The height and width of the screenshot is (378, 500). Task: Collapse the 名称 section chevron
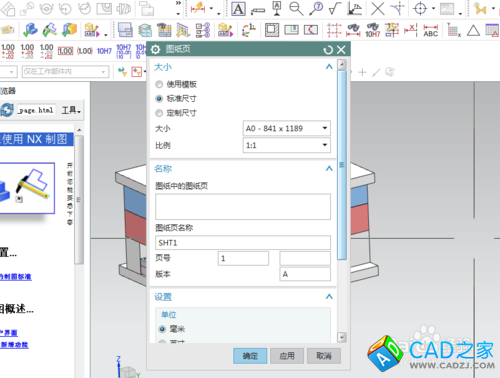(329, 168)
